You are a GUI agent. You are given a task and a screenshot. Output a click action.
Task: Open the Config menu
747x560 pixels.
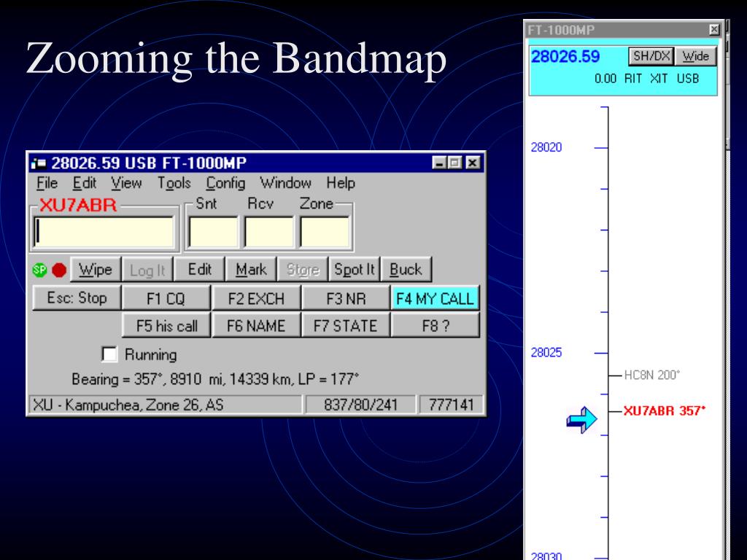tap(225, 183)
